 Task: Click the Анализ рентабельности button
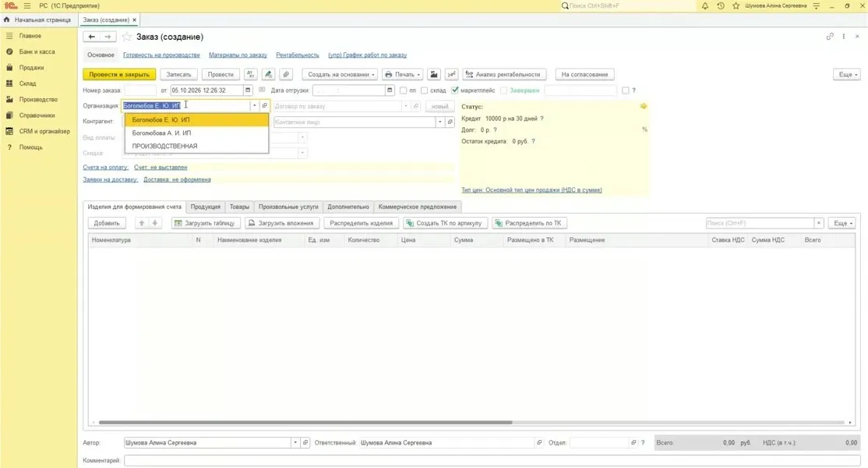504,74
